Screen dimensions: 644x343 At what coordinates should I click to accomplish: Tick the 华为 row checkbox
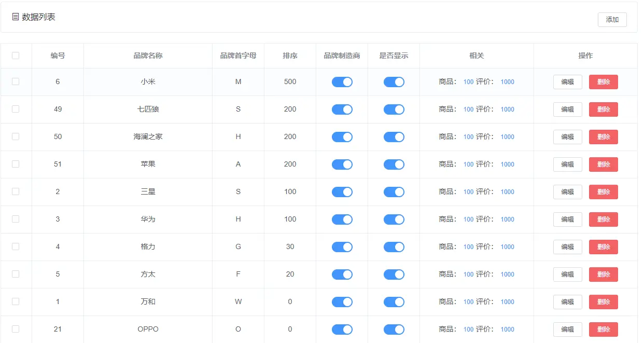coord(16,219)
